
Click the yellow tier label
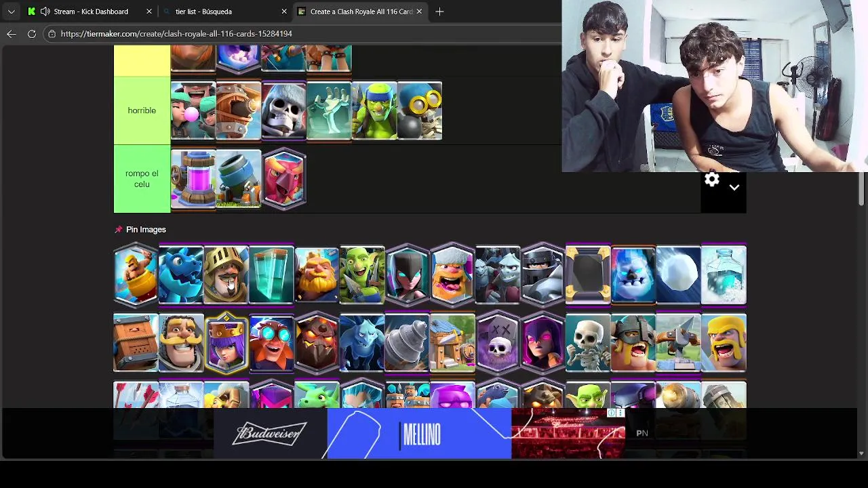click(142, 61)
